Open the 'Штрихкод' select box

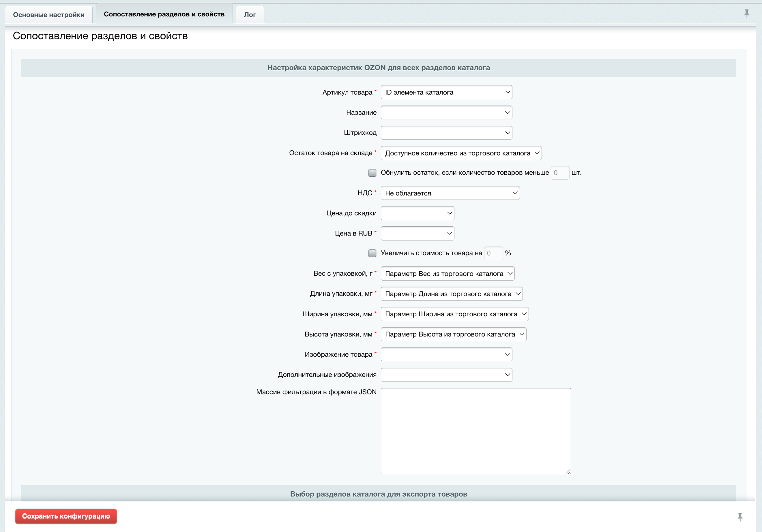(446, 133)
